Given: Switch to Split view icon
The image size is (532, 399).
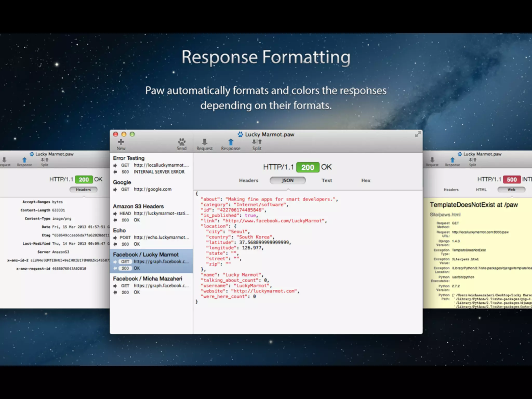Looking at the screenshot, I should (257, 142).
